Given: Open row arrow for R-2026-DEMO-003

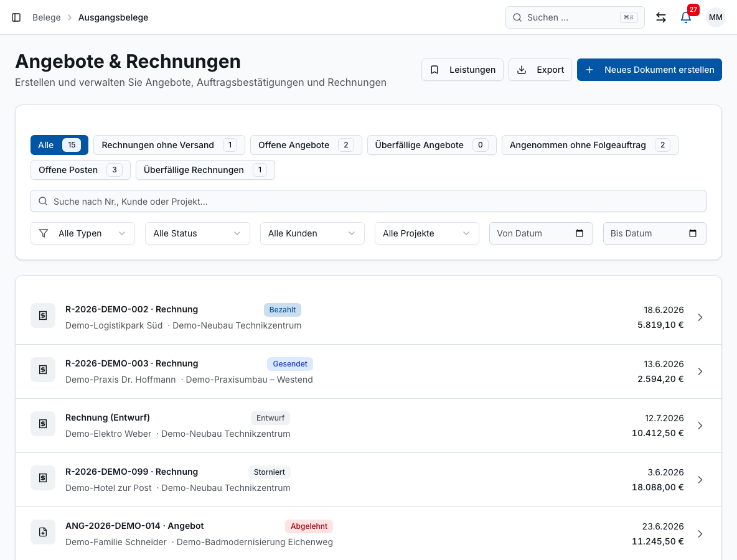Looking at the screenshot, I should (x=700, y=371).
